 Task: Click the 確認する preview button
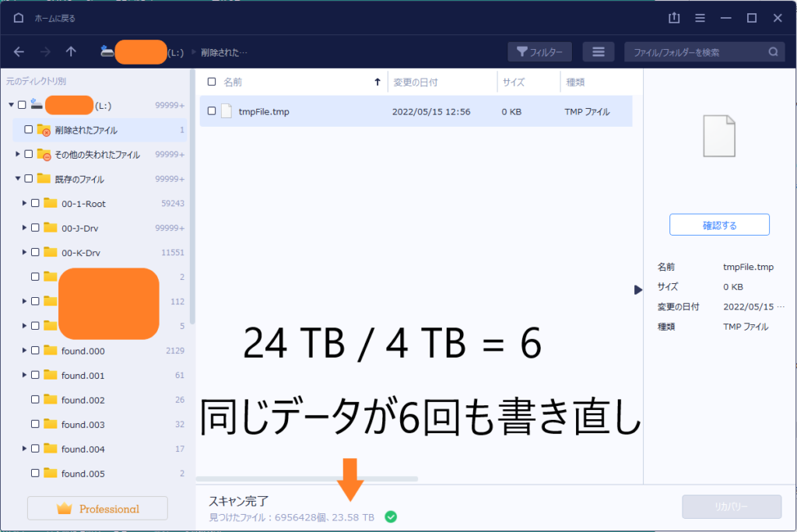coord(718,224)
